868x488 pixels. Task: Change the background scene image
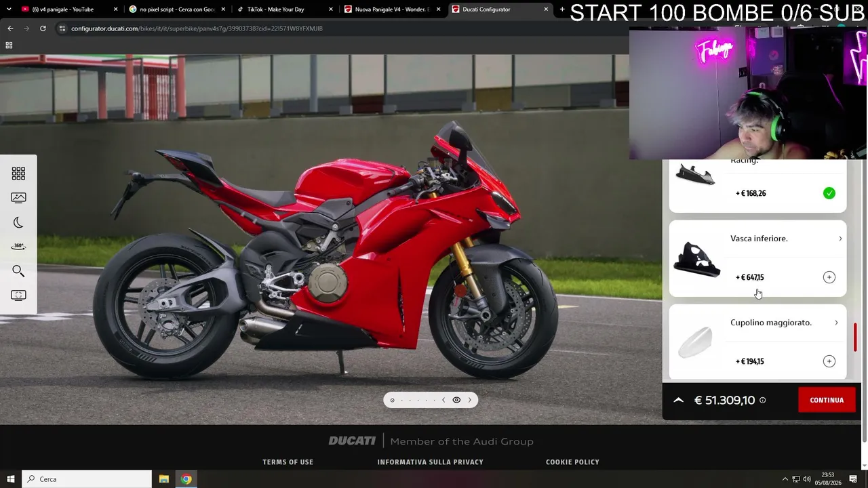click(x=18, y=198)
